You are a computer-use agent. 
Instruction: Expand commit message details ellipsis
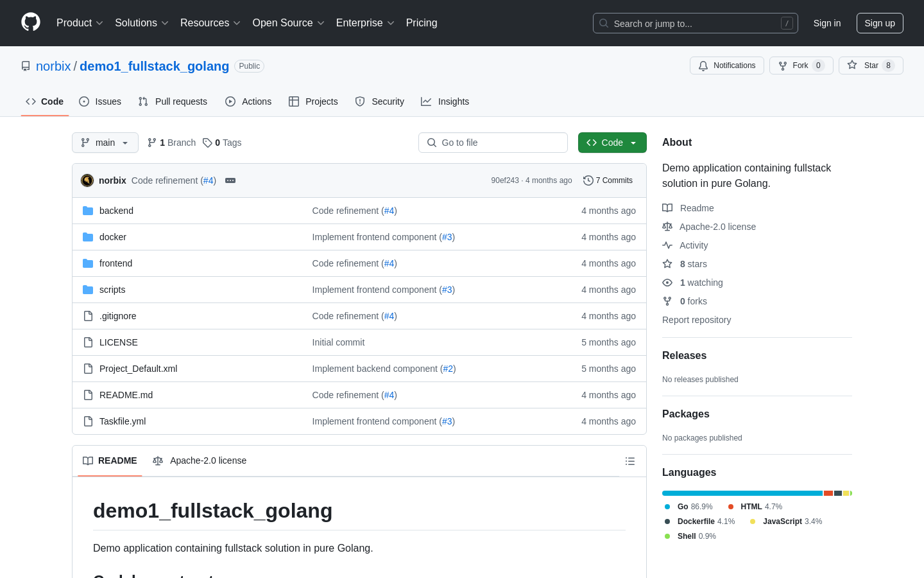pos(230,180)
